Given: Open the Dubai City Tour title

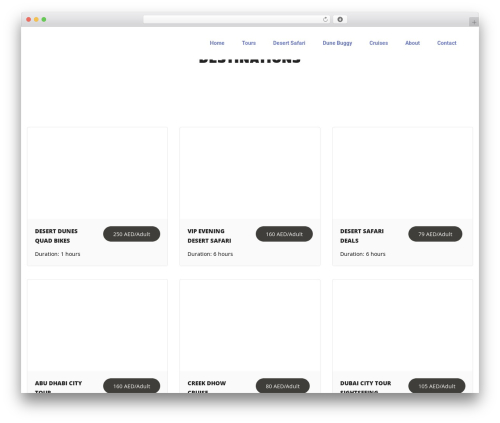Looking at the screenshot, I should tap(366, 387).
